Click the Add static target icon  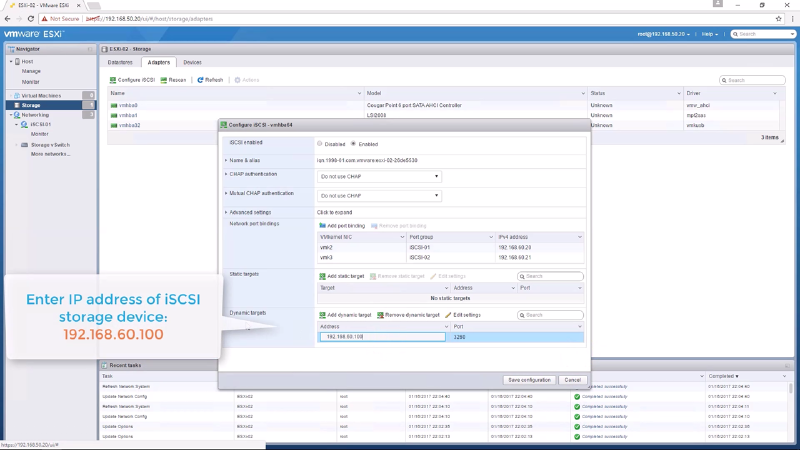tap(322, 276)
